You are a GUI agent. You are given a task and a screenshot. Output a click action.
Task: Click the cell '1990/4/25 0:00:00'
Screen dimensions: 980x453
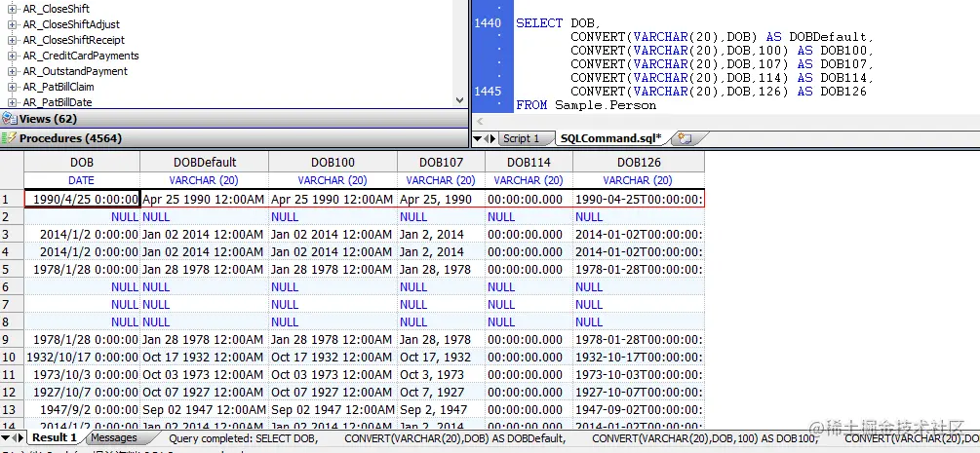82,200
